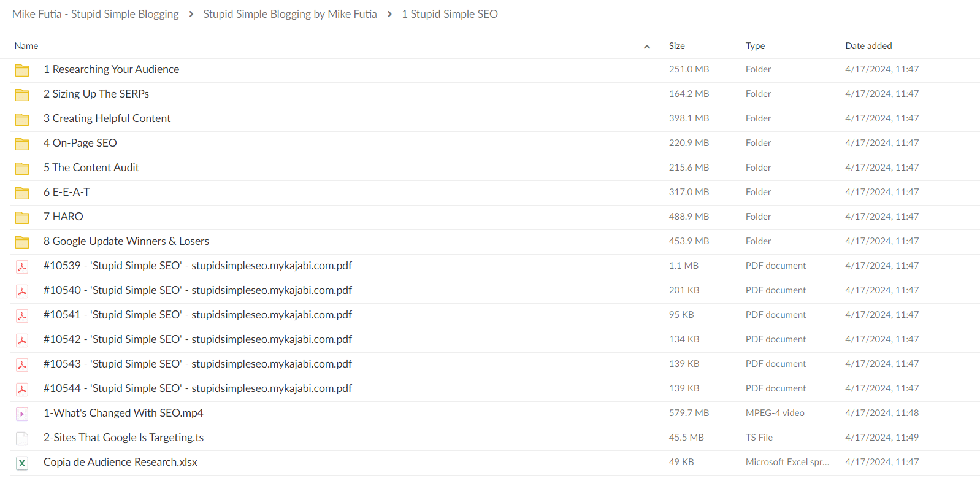Select 1-What's Changed With SEO.mp4 file name
This screenshot has height=478, width=980.
[x=123, y=413]
